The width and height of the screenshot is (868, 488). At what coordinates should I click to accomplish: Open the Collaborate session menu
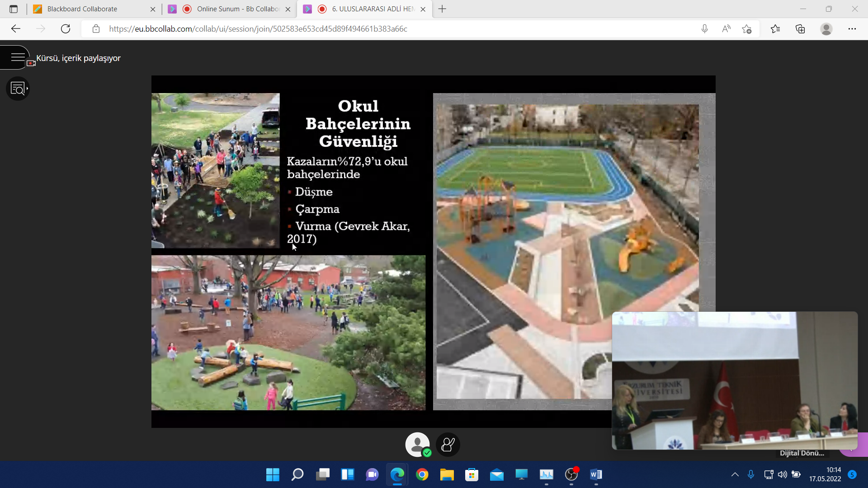[17, 57]
